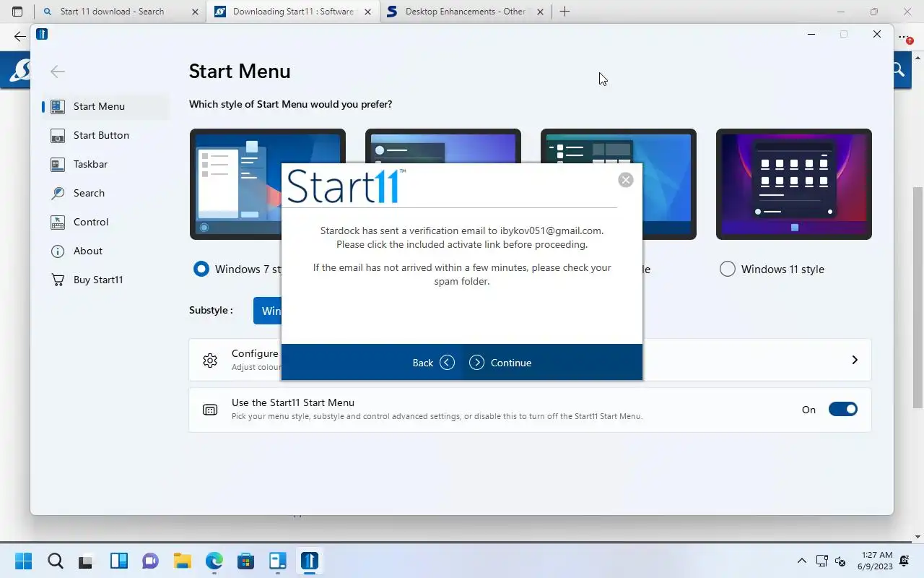Open taskbar Search
Screen dimensions: 924x578
coord(55,561)
